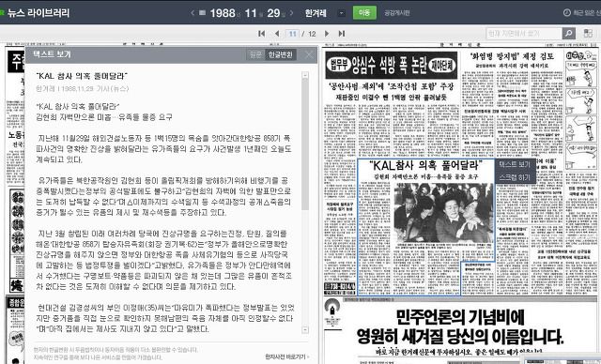Click the 양심수 석방 폭 논란 headline
Viewport: 601px width, 364px height.
tap(392, 66)
